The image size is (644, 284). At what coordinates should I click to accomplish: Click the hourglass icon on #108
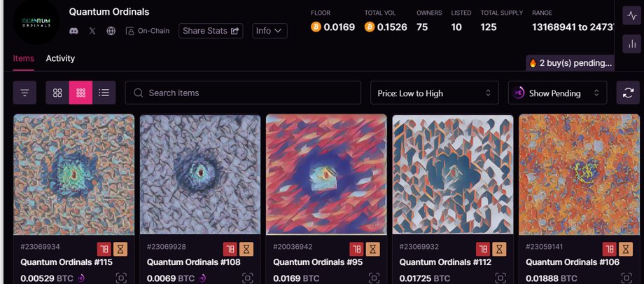[246, 249]
